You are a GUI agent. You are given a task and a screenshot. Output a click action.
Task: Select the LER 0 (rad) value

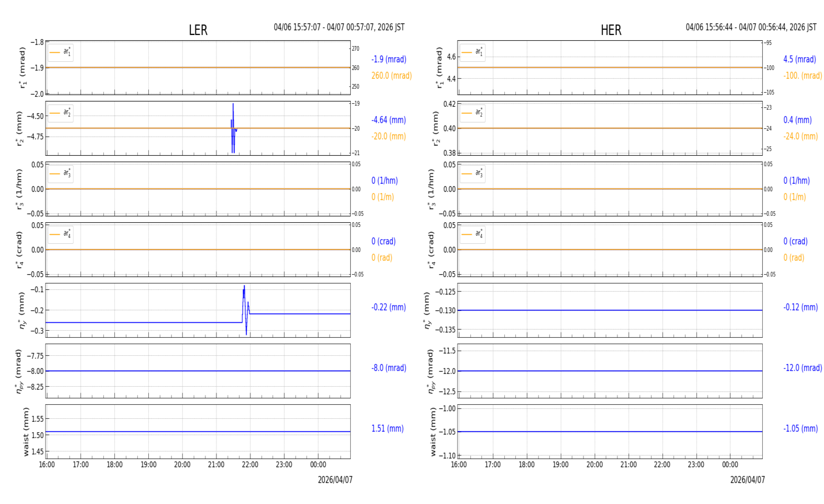point(382,258)
